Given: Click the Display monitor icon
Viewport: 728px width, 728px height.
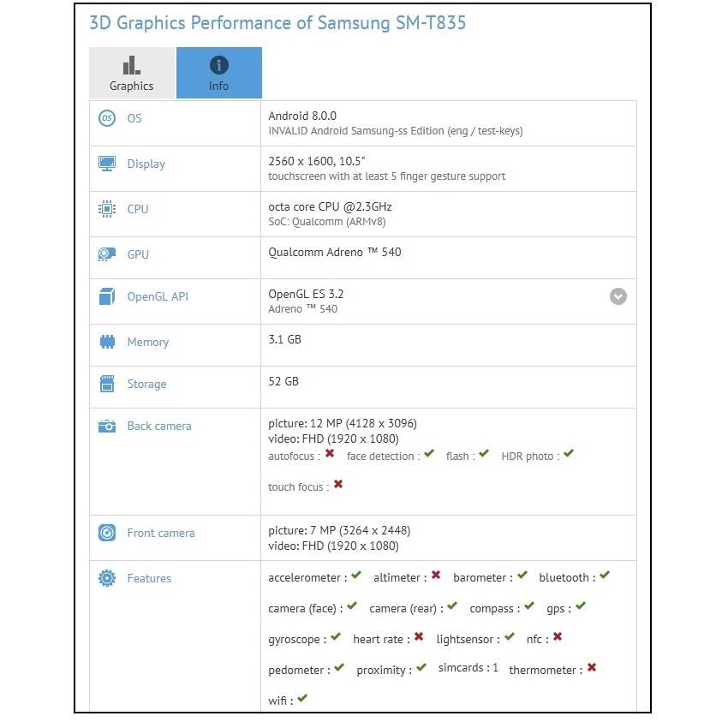Looking at the screenshot, I should coord(107,164).
